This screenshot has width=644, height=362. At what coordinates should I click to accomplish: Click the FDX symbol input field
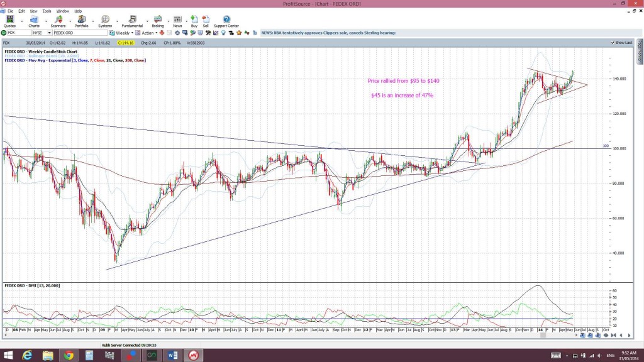pyautogui.click(x=19, y=33)
